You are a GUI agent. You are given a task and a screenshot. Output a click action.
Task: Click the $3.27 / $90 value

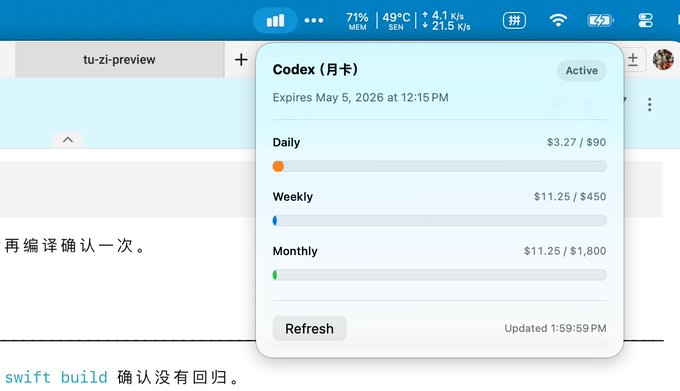[576, 142]
